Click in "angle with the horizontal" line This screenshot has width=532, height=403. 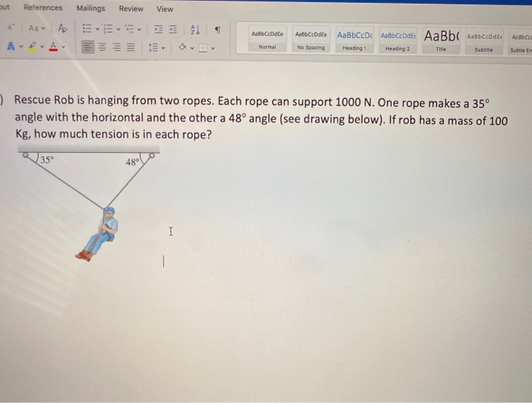click(261, 119)
